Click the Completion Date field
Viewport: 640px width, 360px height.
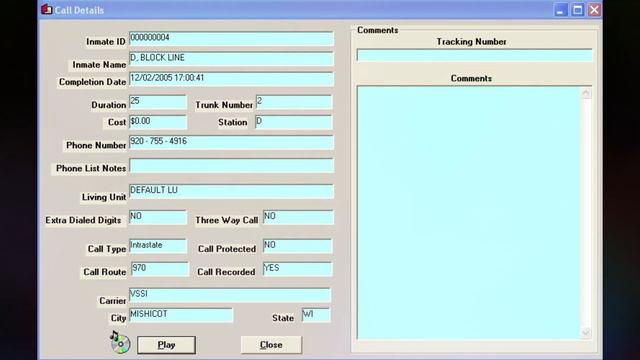pyautogui.click(x=231, y=79)
